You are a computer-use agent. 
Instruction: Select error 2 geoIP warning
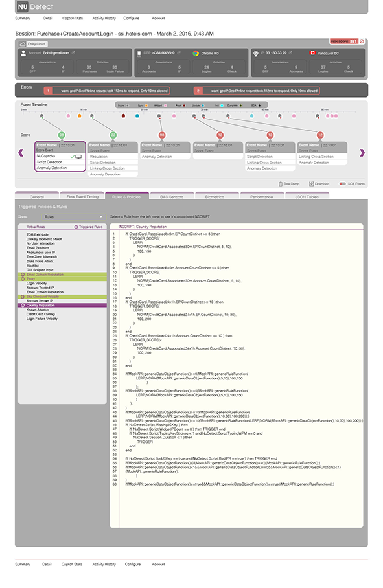pyautogui.click(x=257, y=91)
